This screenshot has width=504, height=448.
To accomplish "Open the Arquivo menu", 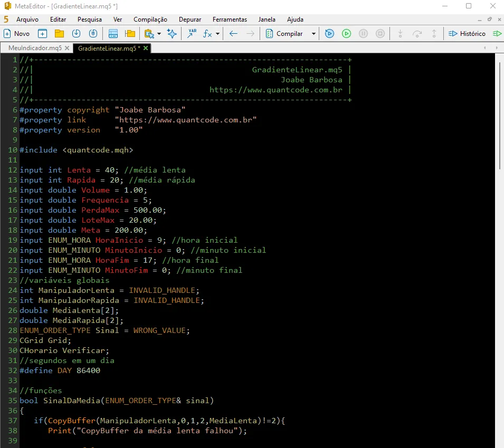I will point(27,20).
